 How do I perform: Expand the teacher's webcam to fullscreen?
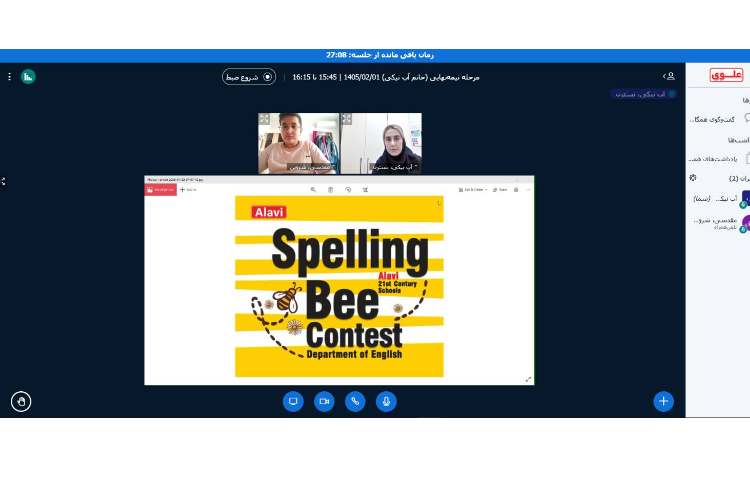[x=347, y=119]
